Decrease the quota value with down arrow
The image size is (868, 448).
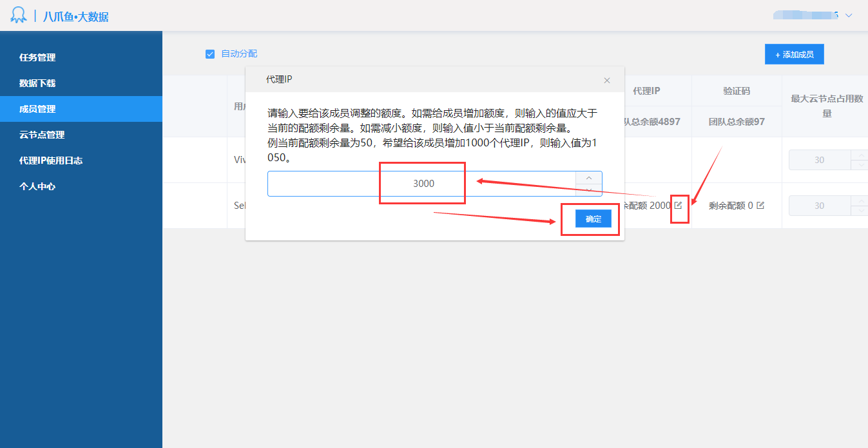pyautogui.click(x=589, y=190)
